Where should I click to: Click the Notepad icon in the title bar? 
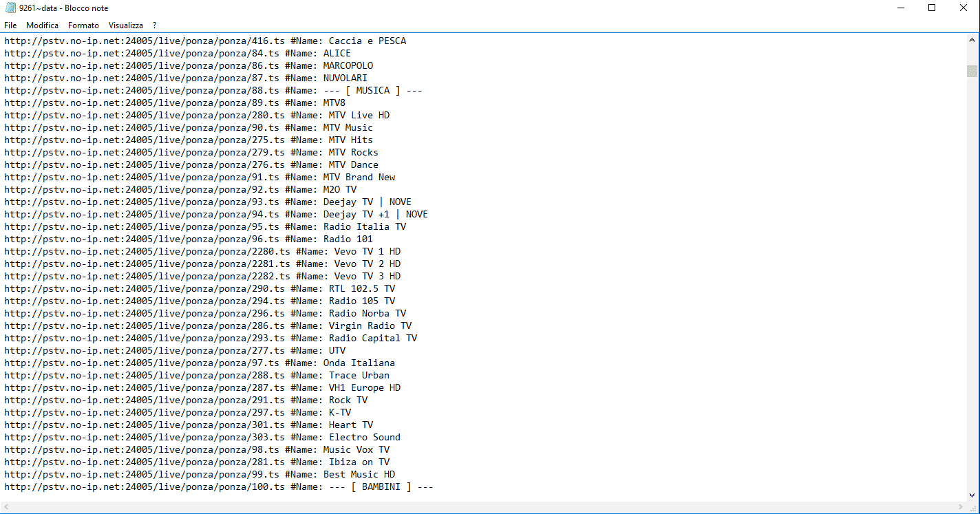coord(10,8)
